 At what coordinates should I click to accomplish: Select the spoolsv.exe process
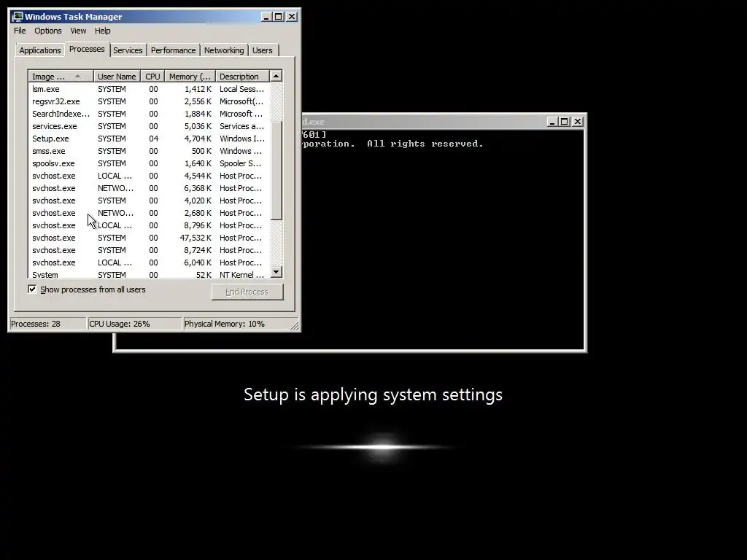coord(149,163)
